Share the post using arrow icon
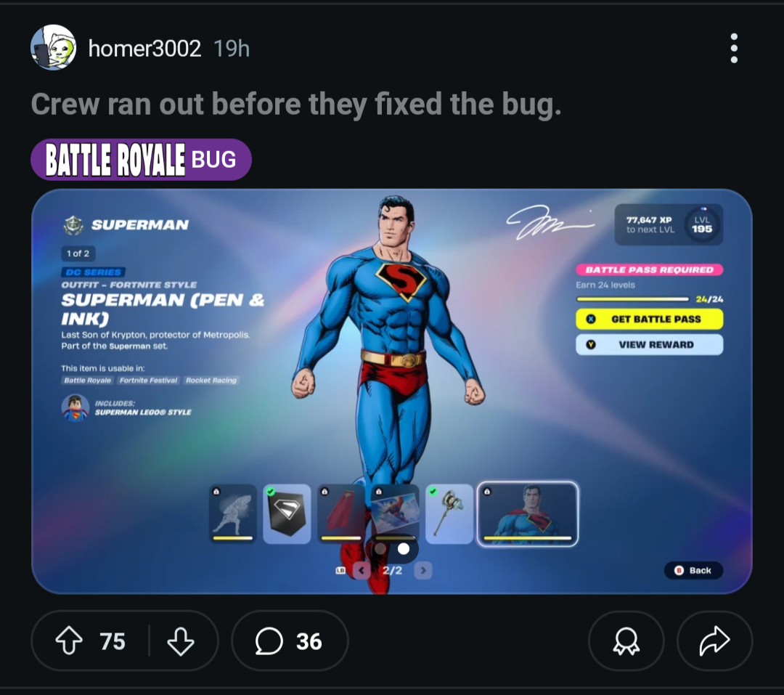Image resolution: width=784 pixels, height=695 pixels. pos(714,641)
